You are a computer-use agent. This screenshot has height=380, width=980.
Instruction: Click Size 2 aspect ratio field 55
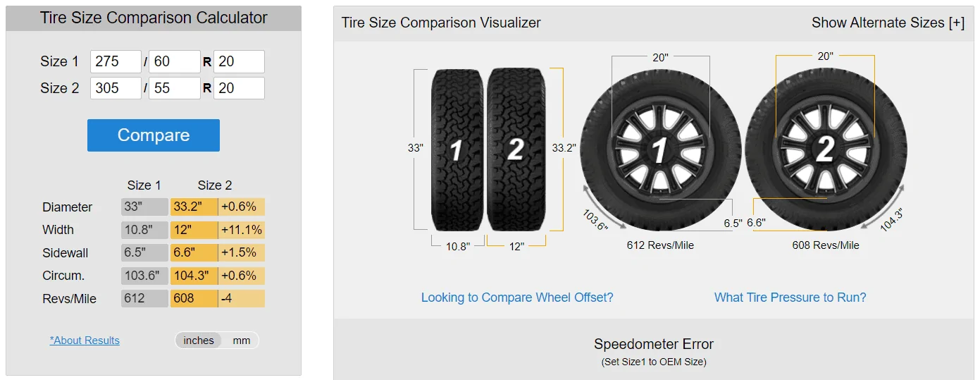coord(174,88)
